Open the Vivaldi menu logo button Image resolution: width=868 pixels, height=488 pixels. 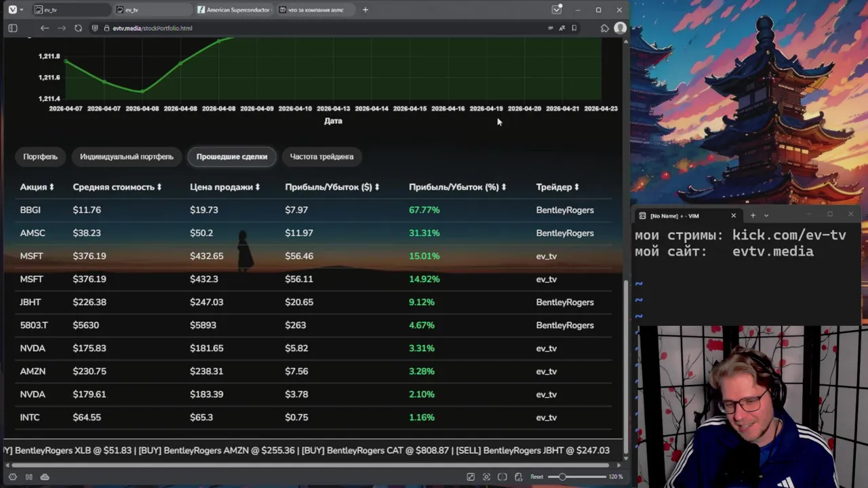pyautogui.click(x=12, y=9)
